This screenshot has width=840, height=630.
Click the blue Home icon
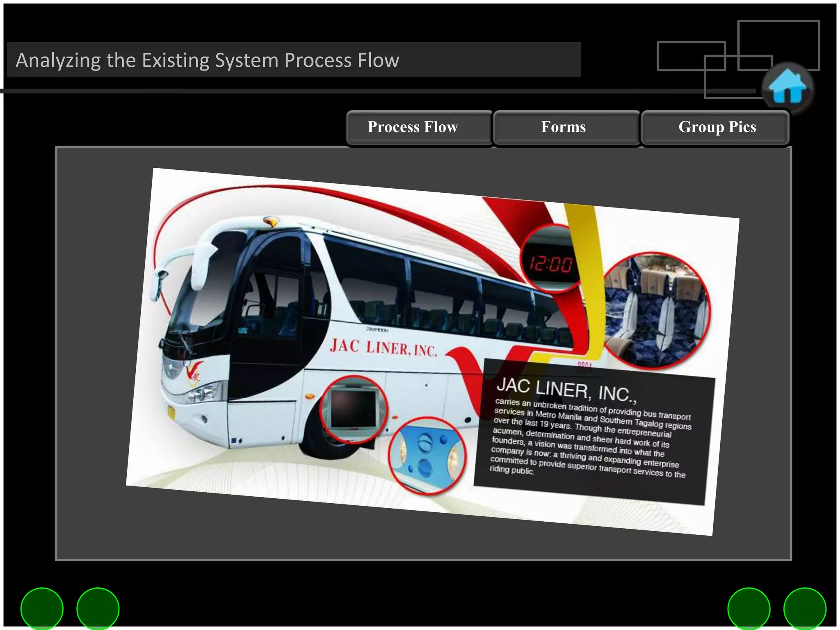787,87
